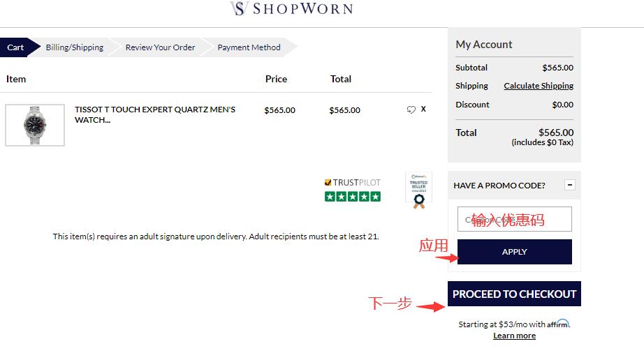Click the Have a Promo Code header
Image resolution: width=644 pixels, height=353 pixels.
pyautogui.click(x=499, y=186)
